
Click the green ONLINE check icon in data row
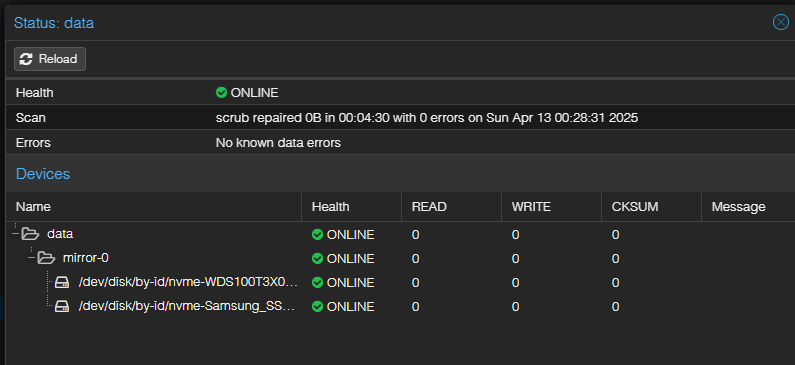(317, 235)
